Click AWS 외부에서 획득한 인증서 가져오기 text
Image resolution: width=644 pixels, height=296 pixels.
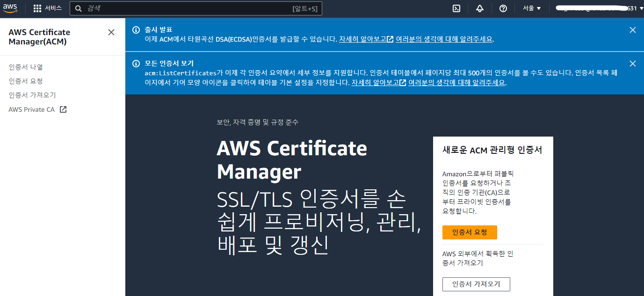(478, 258)
